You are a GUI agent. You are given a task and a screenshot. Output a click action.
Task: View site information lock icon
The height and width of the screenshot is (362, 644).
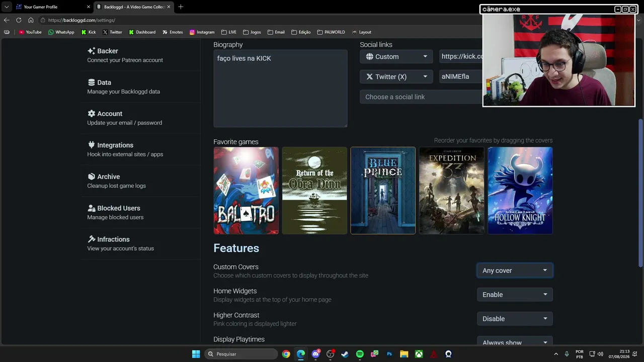tap(43, 20)
